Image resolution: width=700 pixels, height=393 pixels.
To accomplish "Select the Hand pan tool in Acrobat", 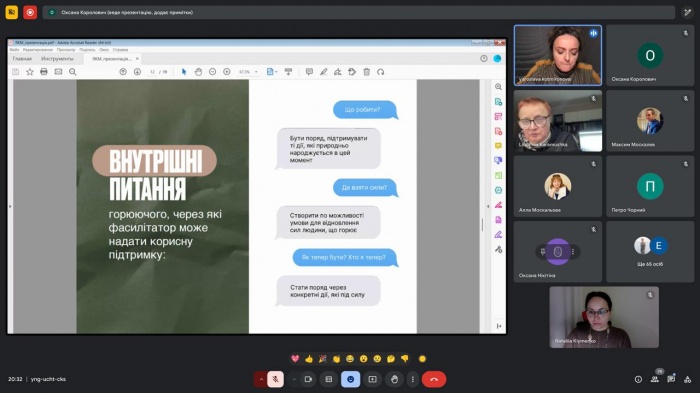I will pyautogui.click(x=198, y=71).
